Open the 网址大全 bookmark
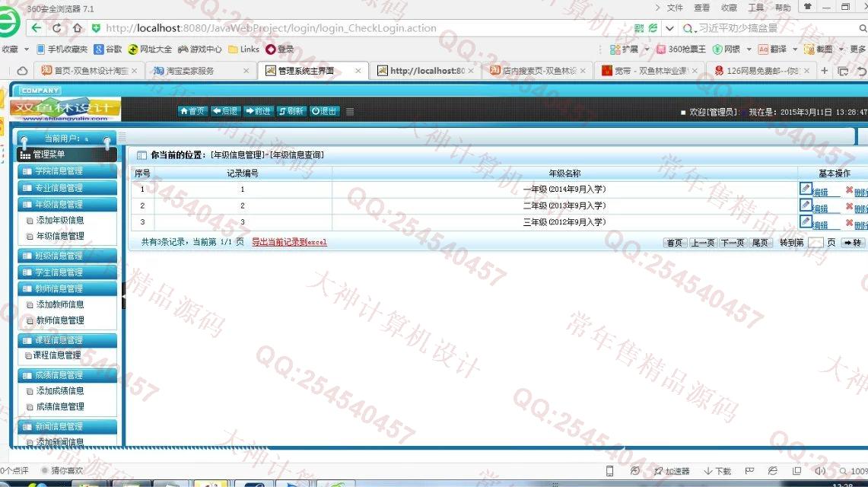The width and height of the screenshot is (868, 487). point(149,49)
